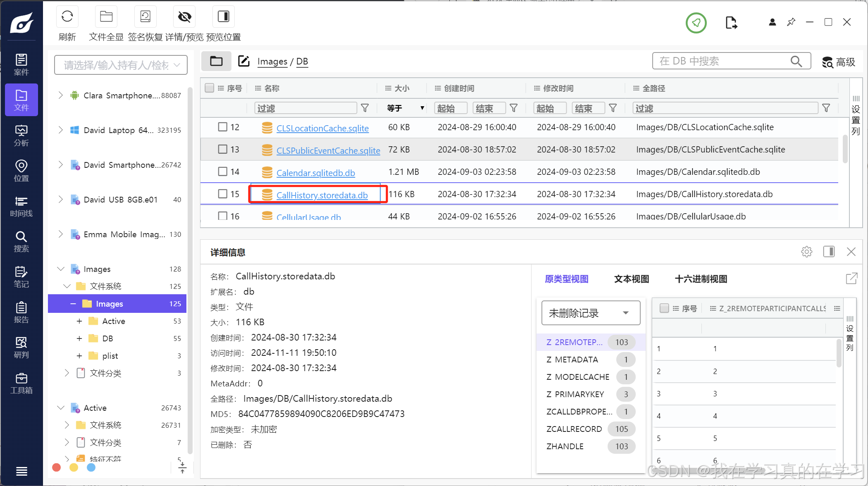The image size is (868, 486).
Task: Select the ZCALLRECORD table entry
Action: pos(574,429)
